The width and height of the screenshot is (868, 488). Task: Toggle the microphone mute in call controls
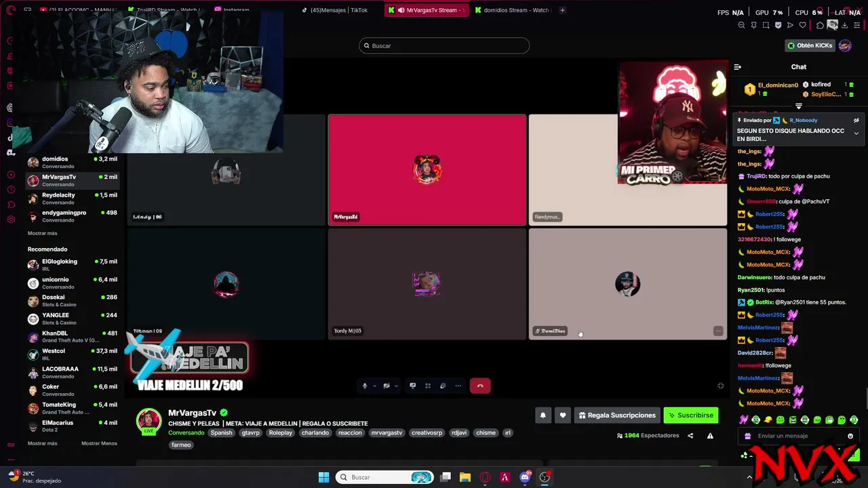364,386
